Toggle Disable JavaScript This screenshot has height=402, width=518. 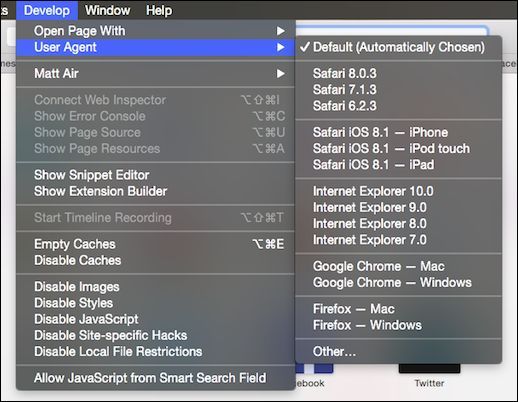pyautogui.click(x=155, y=319)
